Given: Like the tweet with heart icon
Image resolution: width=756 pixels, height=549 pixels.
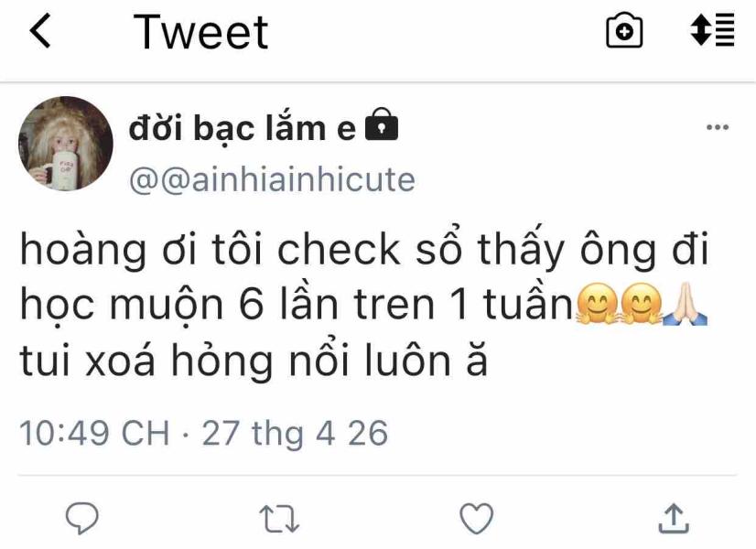Looking at the screenshot, I should 476,519.
